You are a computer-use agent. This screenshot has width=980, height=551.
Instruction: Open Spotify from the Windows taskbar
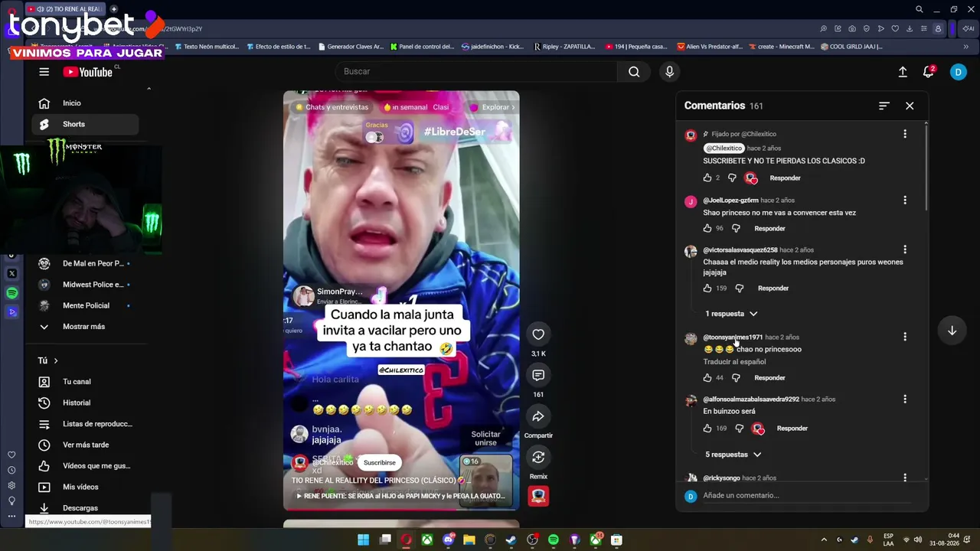pos(554,540)
